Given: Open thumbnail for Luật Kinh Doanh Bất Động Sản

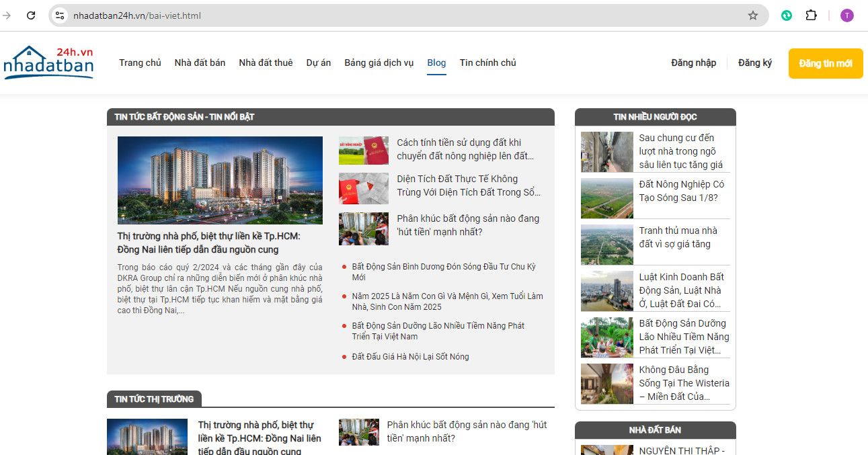Looking at the screenshot, I should click(607, 291).
